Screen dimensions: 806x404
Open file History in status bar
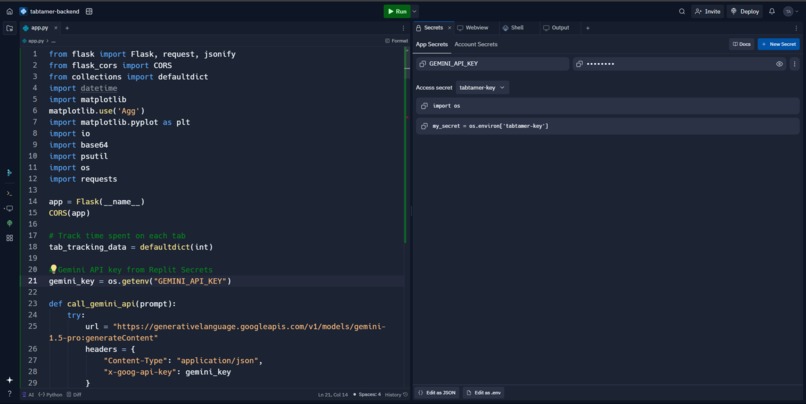tap(396, 395)
